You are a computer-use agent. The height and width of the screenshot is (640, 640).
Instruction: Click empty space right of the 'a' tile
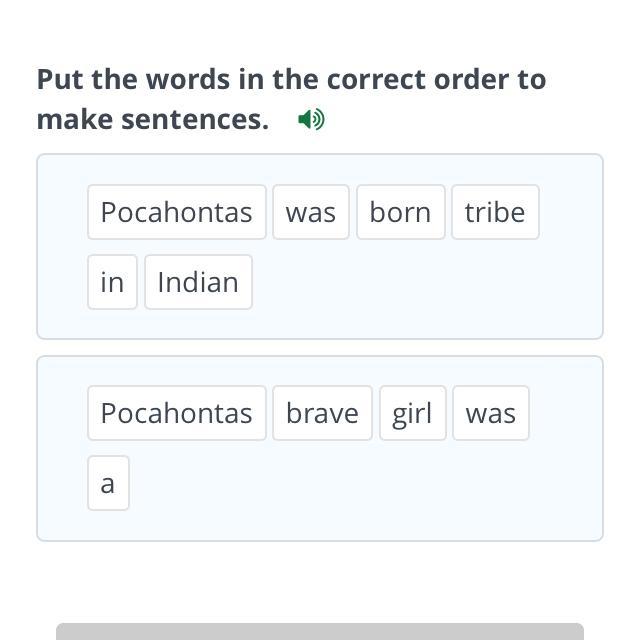click(360, 483)
